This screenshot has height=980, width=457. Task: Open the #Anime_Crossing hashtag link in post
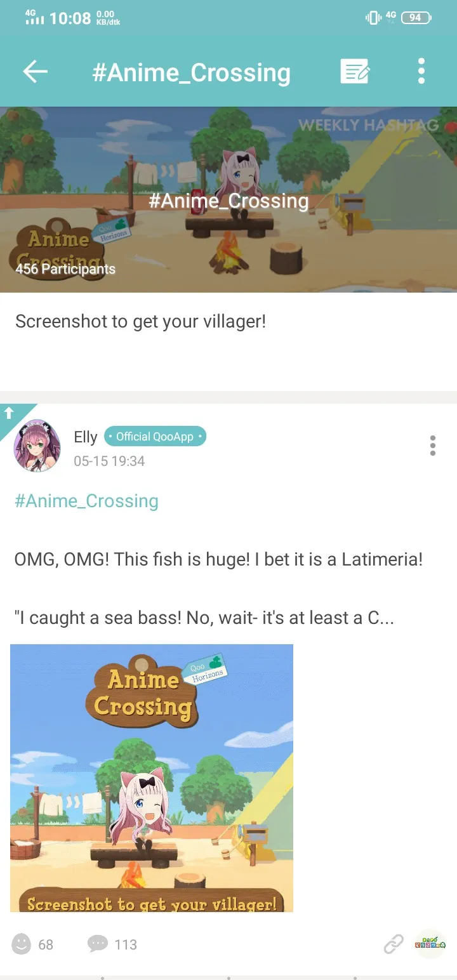tap(86, 501)
